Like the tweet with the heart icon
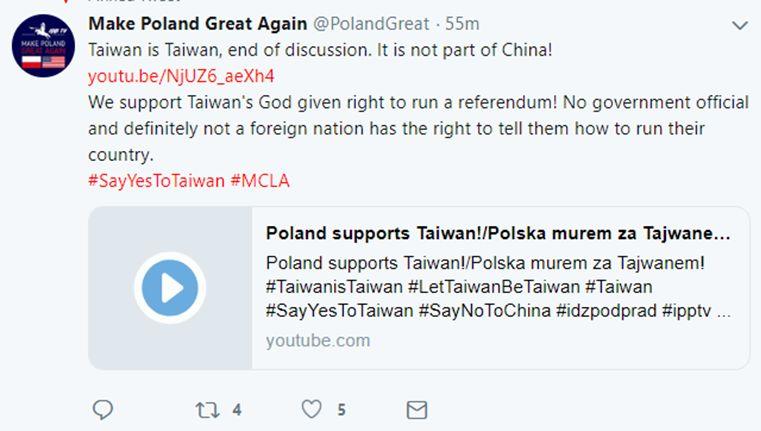 click(x=312, y=409)
